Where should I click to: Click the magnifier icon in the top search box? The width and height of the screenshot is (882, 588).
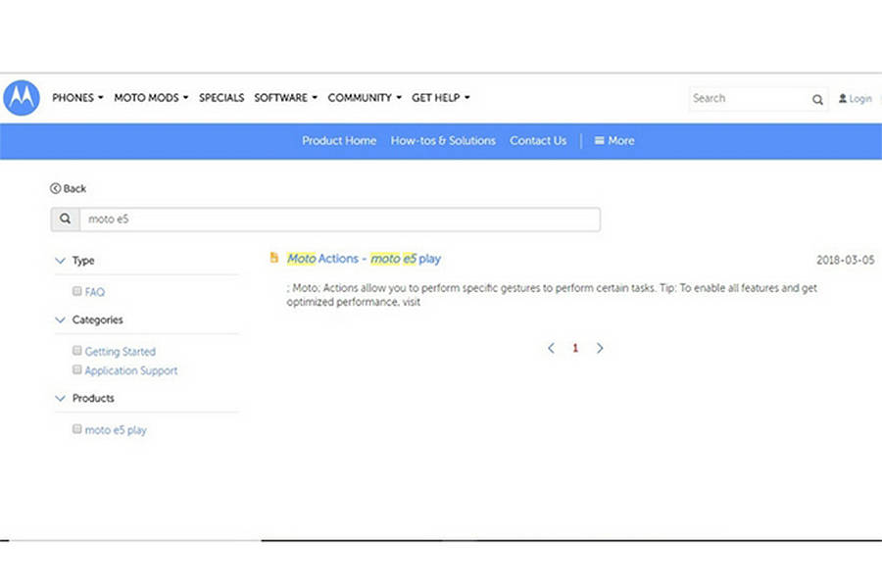click(817, 99)
